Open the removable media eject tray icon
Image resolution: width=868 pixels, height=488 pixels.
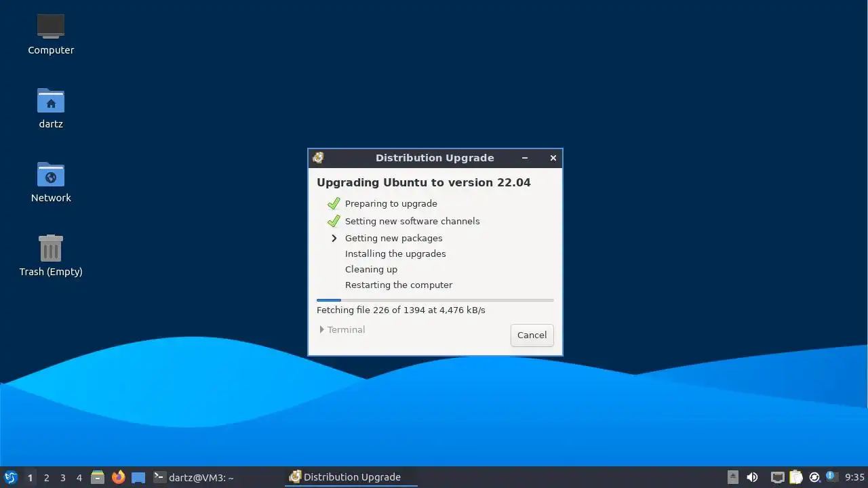click(733, 477)
